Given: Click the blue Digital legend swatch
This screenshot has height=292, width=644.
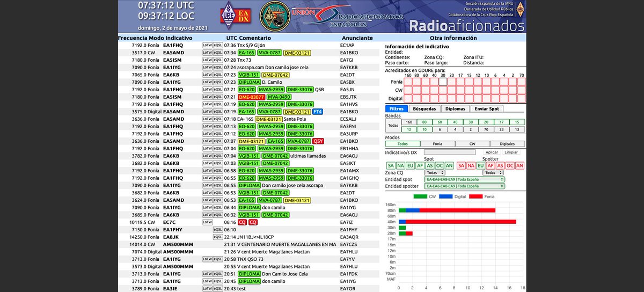Looking at the screenshot, I should click(445, 196).
